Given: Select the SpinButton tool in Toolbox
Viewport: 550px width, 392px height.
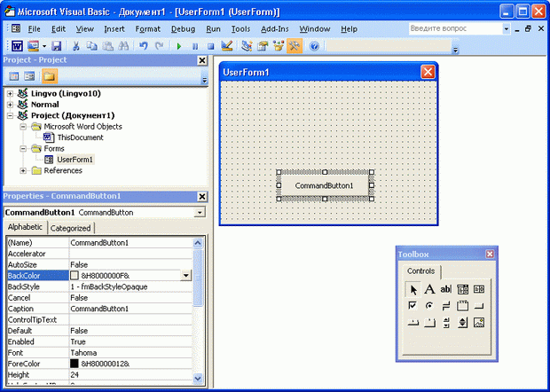Looking at the screenshot, I should (x=463, y=323).
